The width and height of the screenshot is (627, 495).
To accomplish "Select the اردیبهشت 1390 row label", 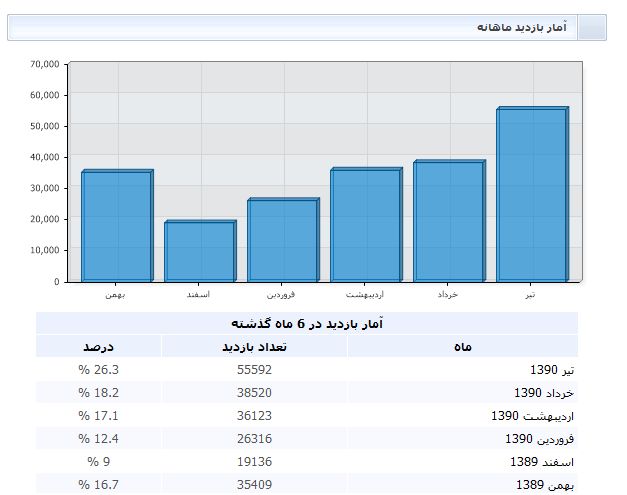I will pos(533,416).
